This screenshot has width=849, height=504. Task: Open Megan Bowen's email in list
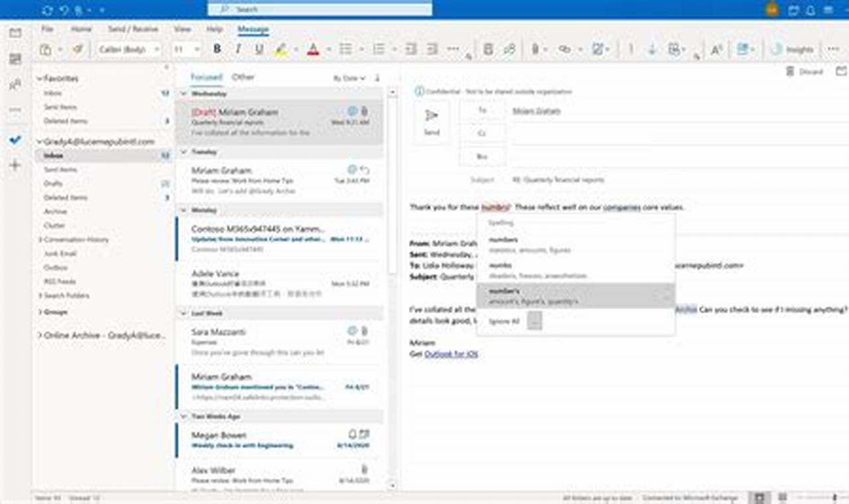tap(280, 440)
